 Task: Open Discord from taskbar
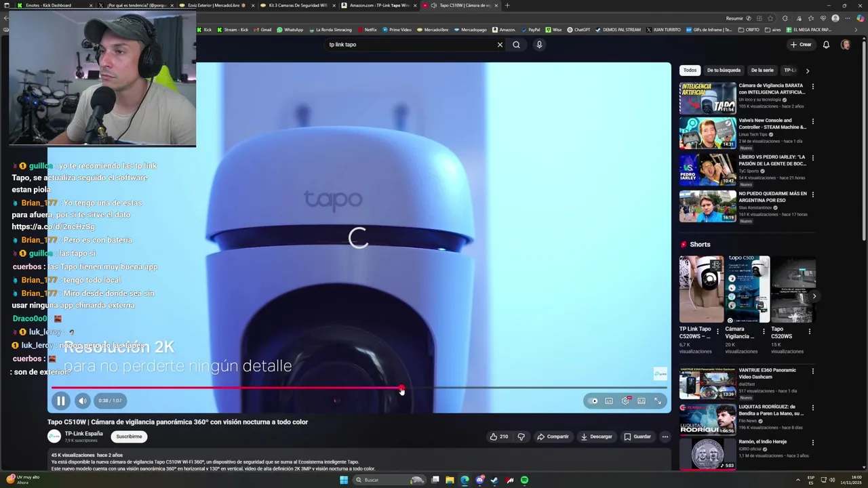[479, 480]
